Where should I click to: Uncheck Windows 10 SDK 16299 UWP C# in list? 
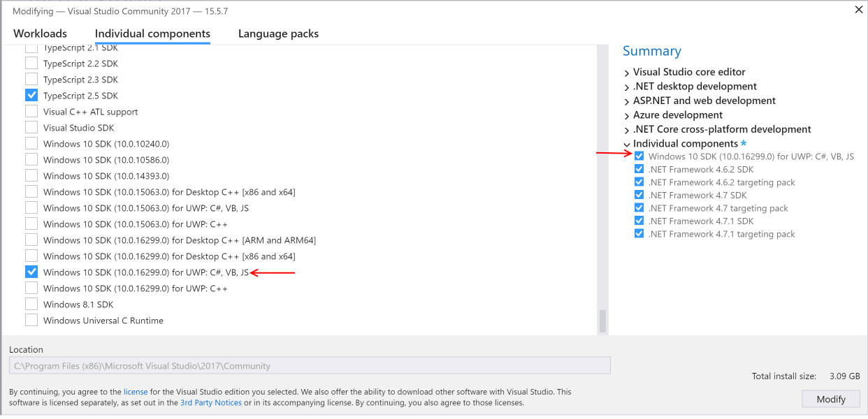click(31, 272)
